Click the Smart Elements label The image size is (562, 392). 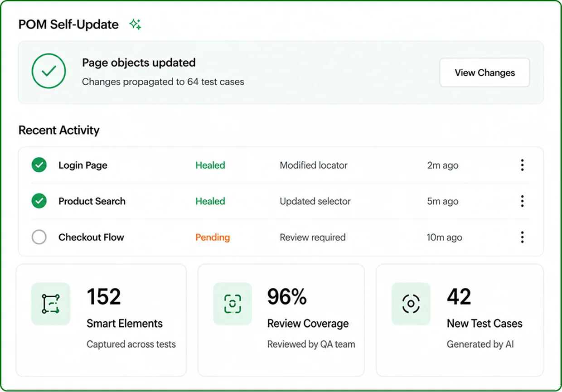point(125,324)
